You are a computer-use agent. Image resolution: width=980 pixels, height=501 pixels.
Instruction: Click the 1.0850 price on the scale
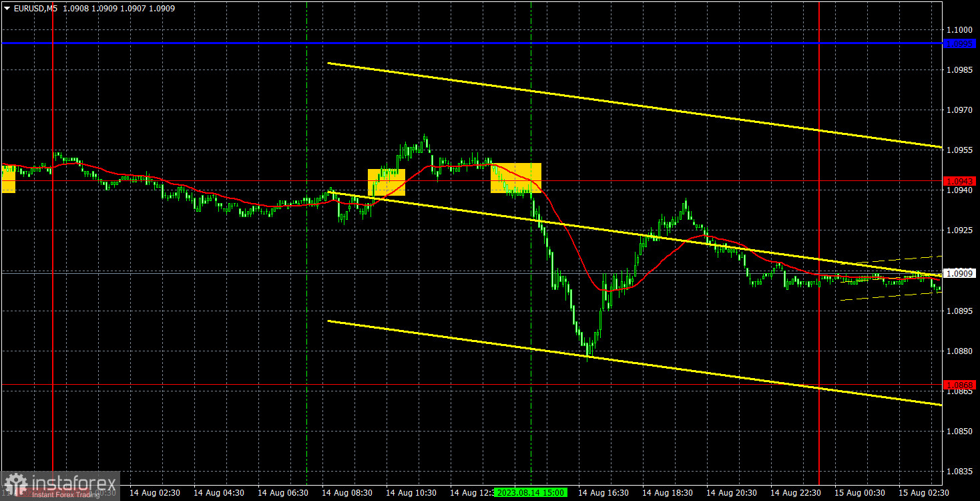tap(959, 431)
